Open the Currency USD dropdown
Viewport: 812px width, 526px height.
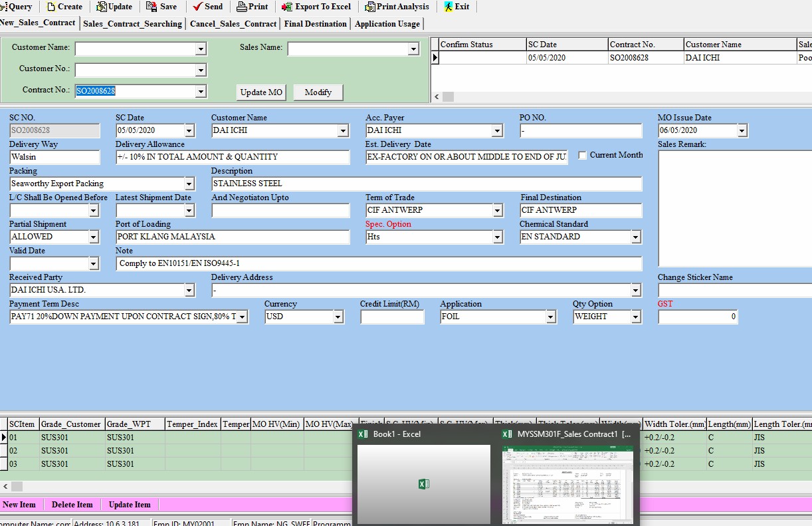(338, 317)
